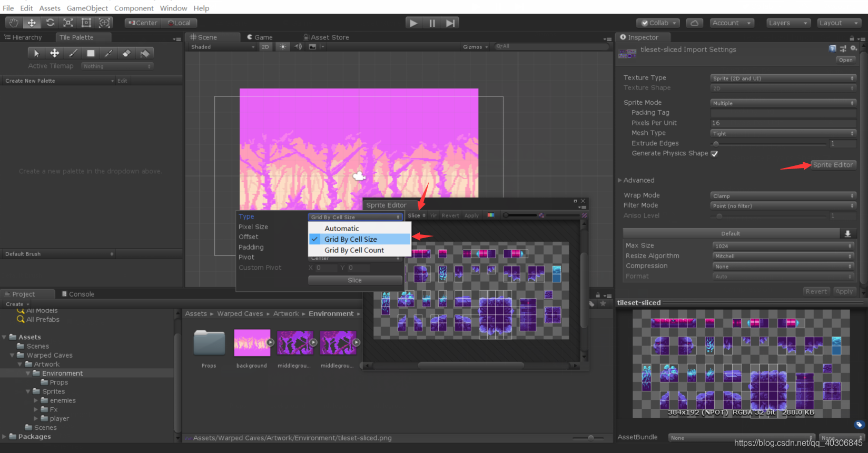Open the Layout dropdown
The height and width of the screenshot is (453, 868).
point(839,23)
